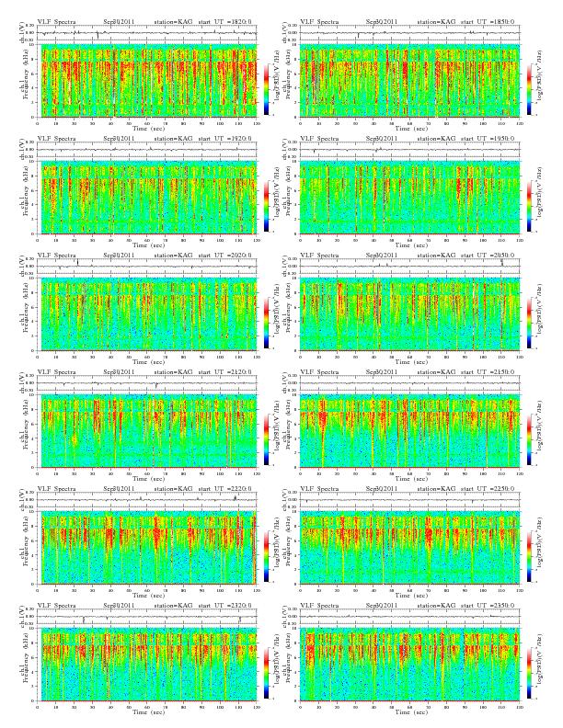Click the PSD color bar of the 2250:0 plot
563x728 pixels.
(530, 556)
